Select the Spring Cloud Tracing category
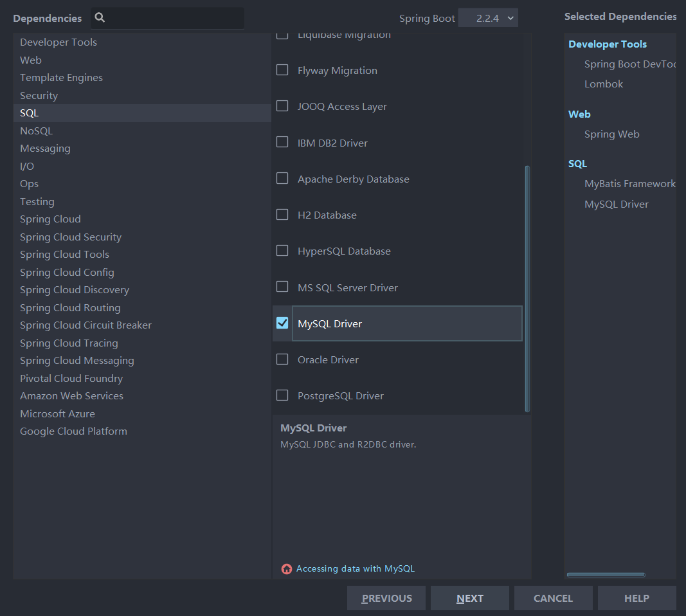686x616 pixels. click(x=142, y=343)
